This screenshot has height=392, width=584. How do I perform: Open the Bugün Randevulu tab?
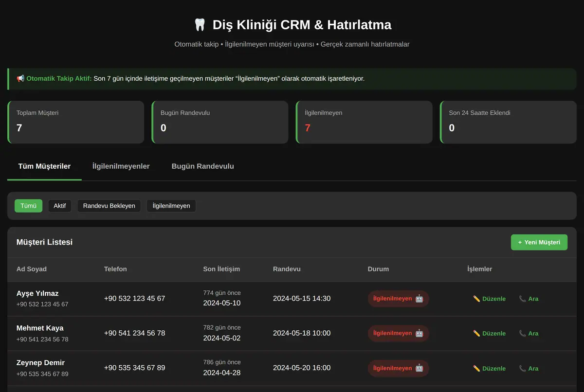pyautogui.click(x=203, y=166)
